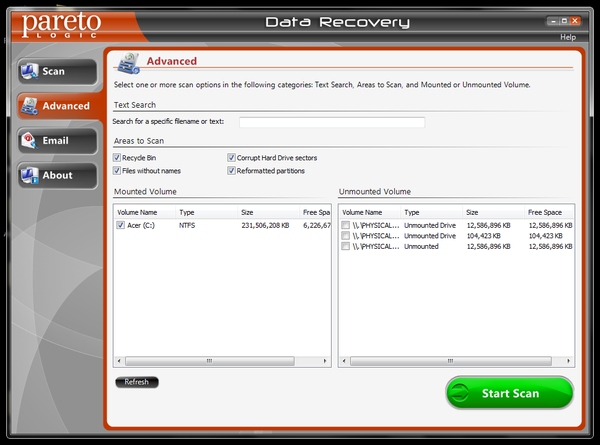Click the filename or text search field
This screenshot has width=600, height=445.
click(332, 122)
